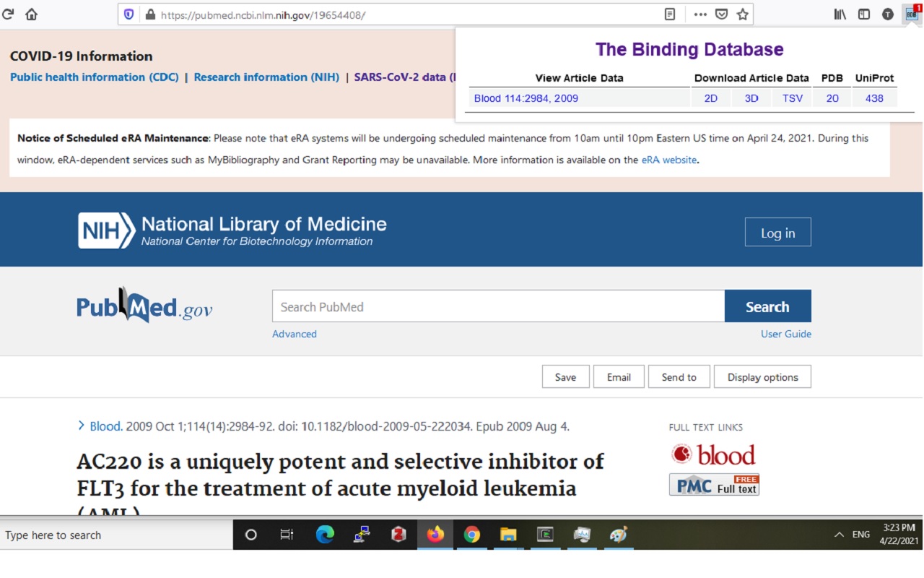This screenshot has width=924, height=578.
Task: Expand the Blood journal citation chevron
Action: pos(82,426)
